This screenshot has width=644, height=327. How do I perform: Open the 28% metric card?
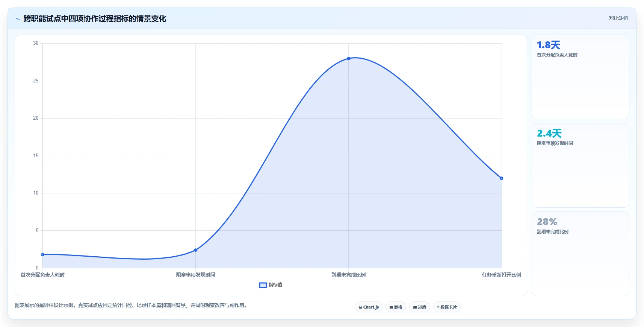coord(581,254)
